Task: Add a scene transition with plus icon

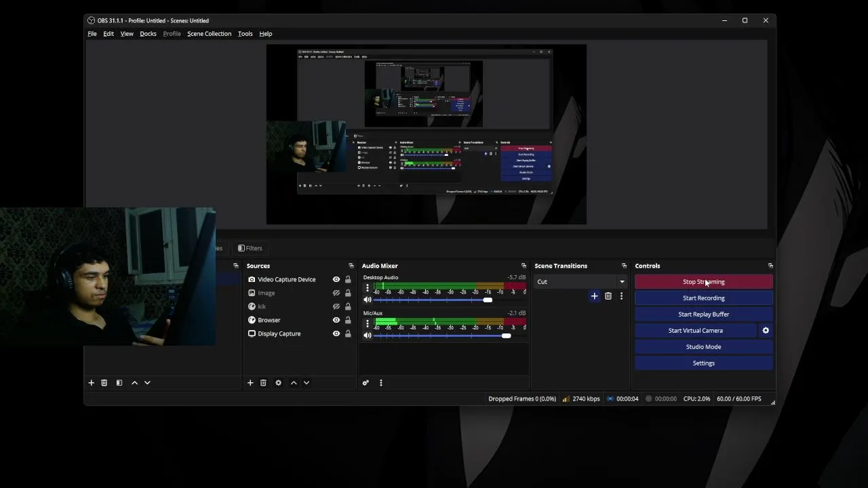Action: coord(595,296)
